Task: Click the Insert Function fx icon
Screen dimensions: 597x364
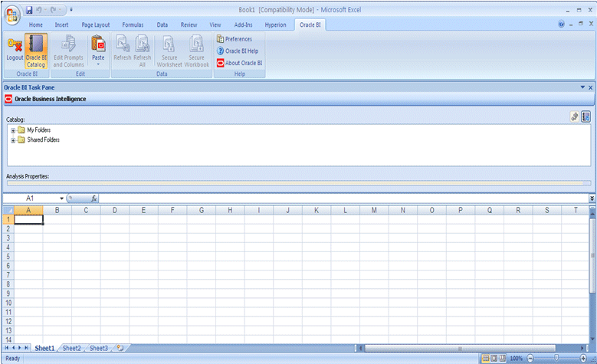Action: pyautogui.click(x=93, y=198)
